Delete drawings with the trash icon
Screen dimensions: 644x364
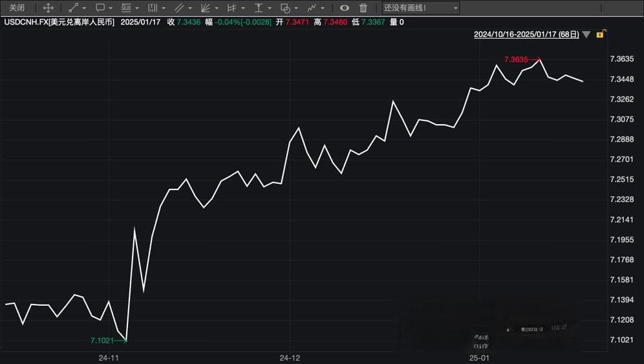pos(363,8)
